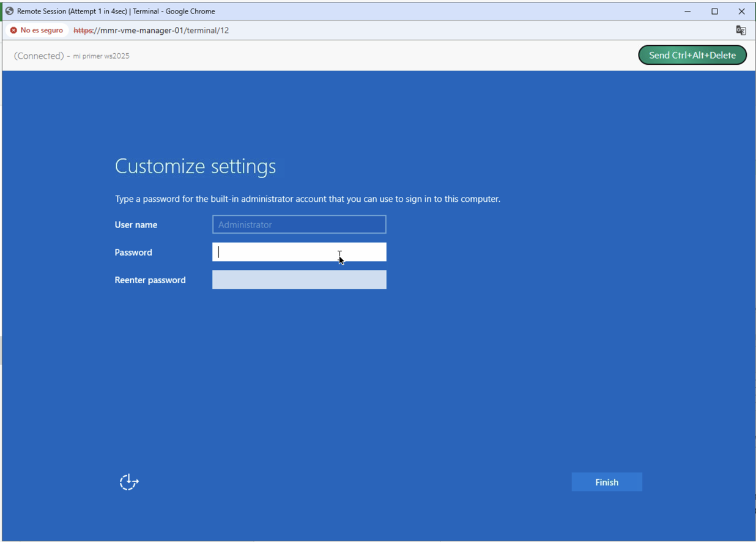The width and height of the screenshot is (756, 542).
Task: Click the Administrator user name field
Action: point(299,224)
